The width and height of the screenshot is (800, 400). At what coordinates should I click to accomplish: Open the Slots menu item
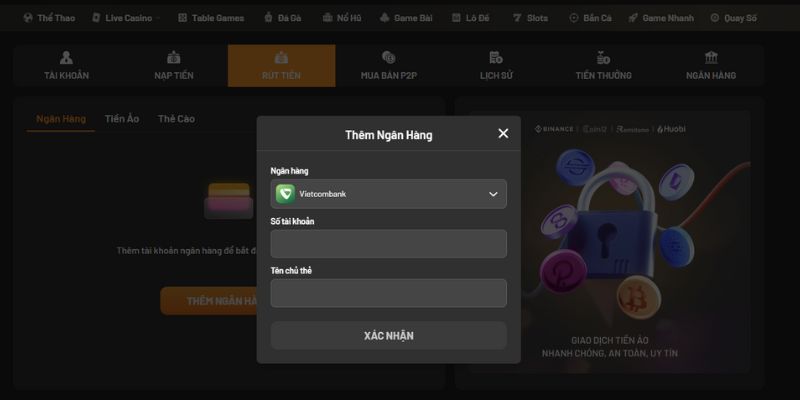point(531,18)
